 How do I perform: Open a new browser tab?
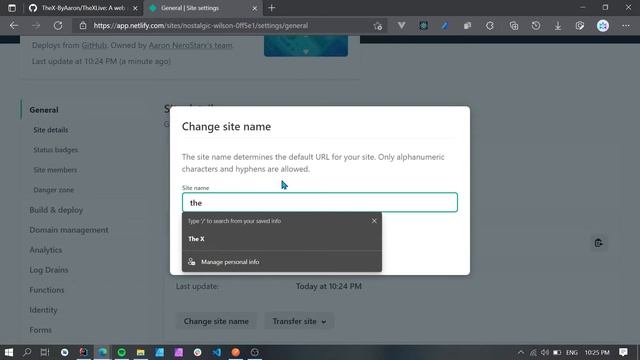point(271,8)
